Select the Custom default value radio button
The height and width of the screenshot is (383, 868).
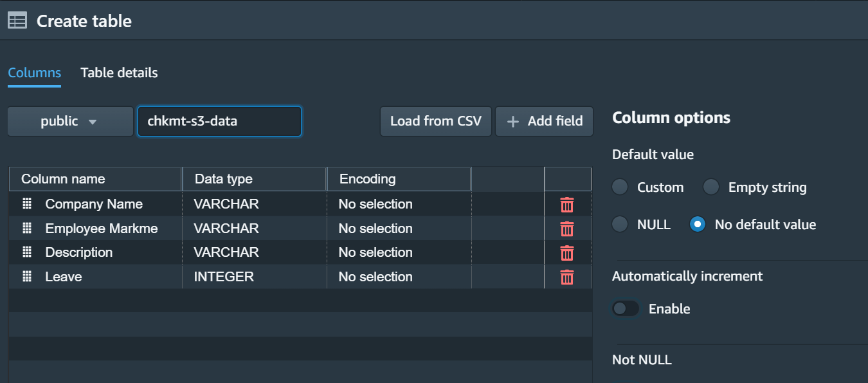[619, 187]
